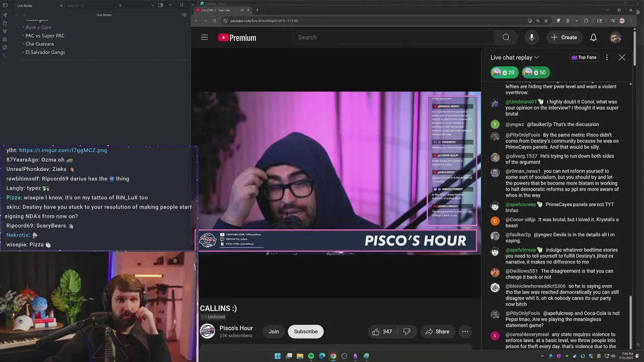
Task: Toggle the Obsidian right sidebar layout icon
Action: tap(160, 5)
